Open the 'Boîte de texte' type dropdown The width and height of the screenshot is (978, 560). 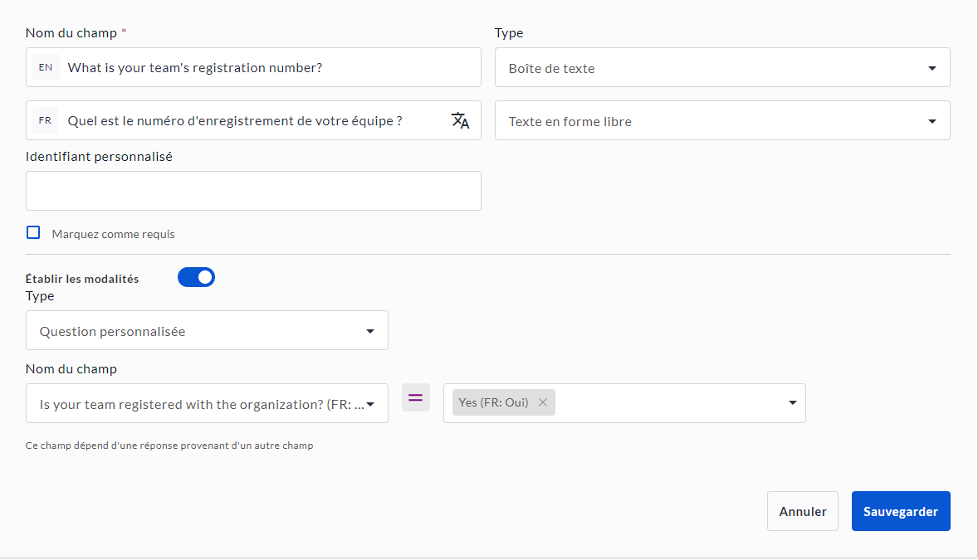(x=722, y=68)
